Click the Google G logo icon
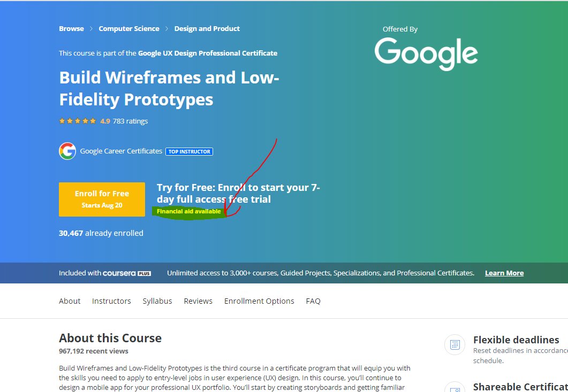The height and width of the screenshot is (392, 568). click(x=67, y=151)
